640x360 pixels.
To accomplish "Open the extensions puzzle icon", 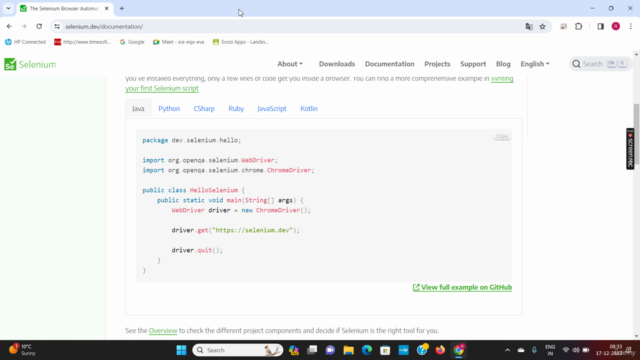I will (x=579, y=27).
